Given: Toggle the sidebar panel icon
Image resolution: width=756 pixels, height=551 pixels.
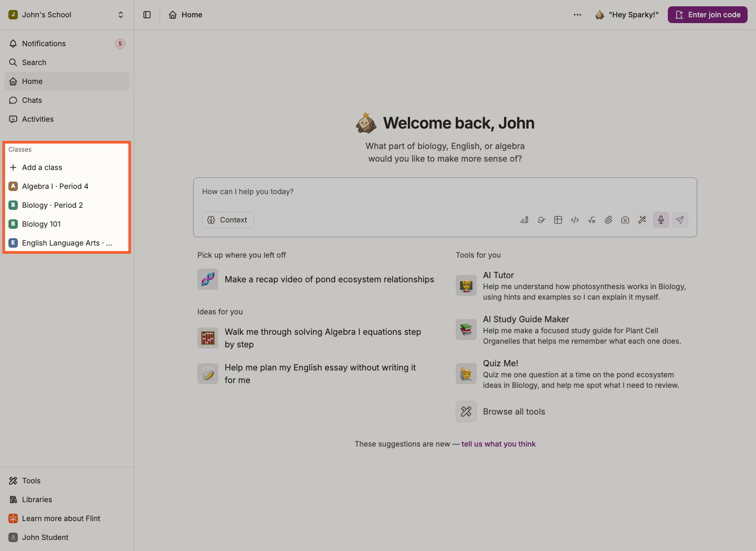Looking at the screenshot, I should [x=147, y=15].
